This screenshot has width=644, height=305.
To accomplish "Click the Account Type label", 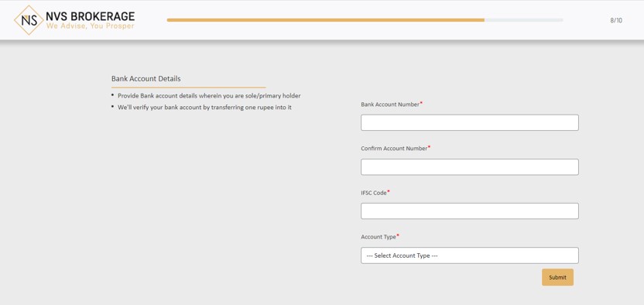I will [x=379, y=237].
